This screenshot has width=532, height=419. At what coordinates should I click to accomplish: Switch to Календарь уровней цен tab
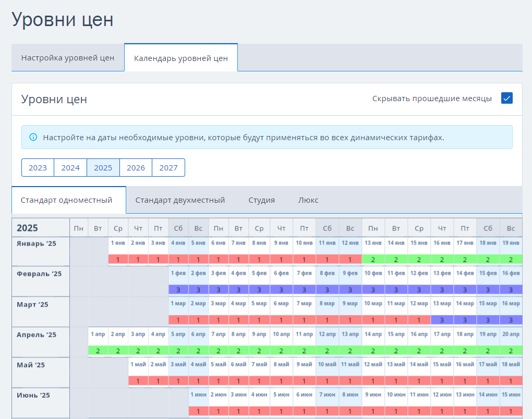(180, 58)
